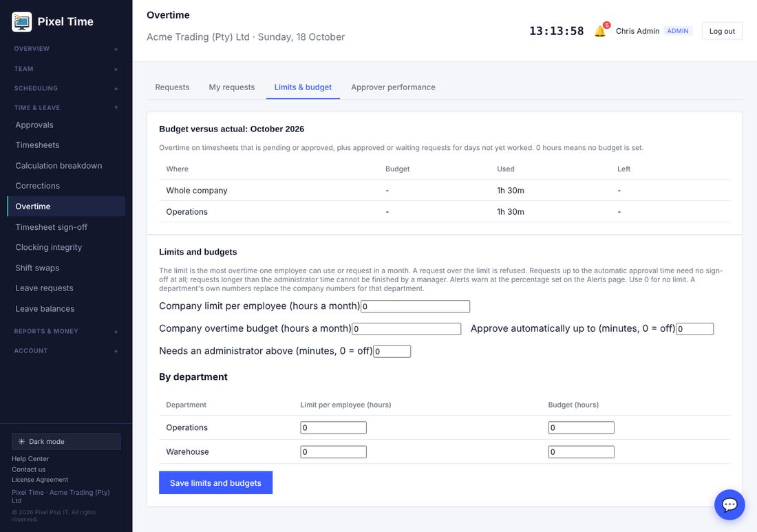
Task: Focus the Approve automatically up to field
Action: click(695, 329)
